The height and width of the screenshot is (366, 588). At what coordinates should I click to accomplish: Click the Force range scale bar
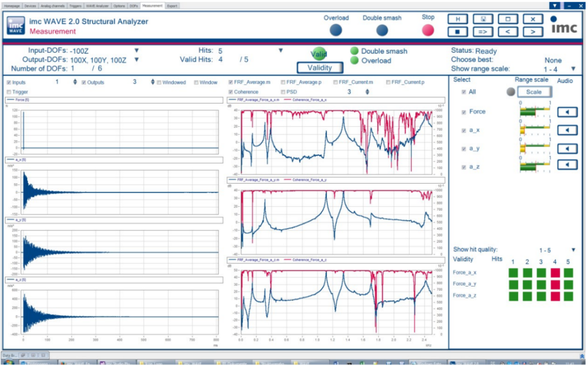point(535,111)
